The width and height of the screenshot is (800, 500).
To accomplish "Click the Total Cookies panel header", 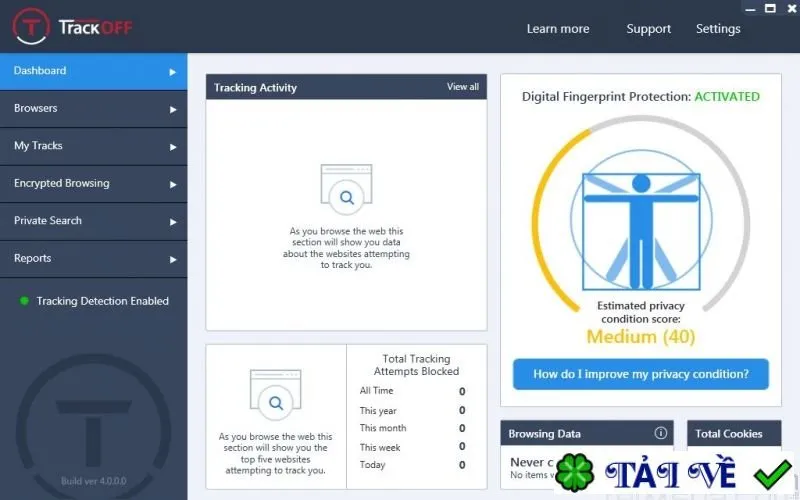I will pos(734,433).
